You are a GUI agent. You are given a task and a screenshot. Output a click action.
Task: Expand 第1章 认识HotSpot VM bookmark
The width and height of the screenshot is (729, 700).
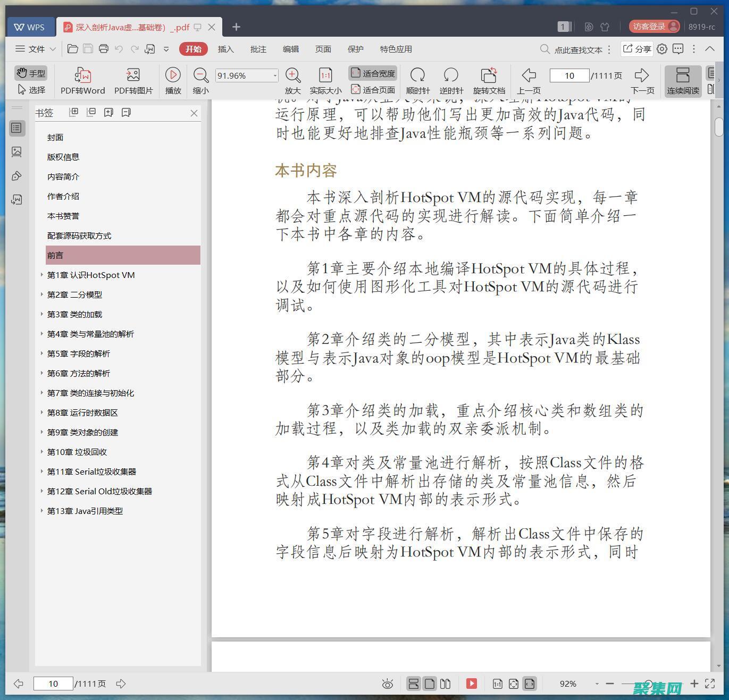pos(42,275)
